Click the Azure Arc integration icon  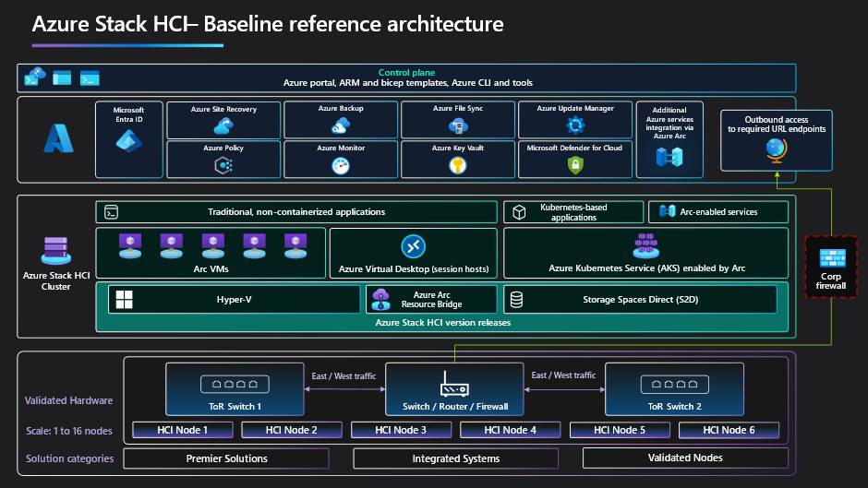pyautogui.click(x=669, y=157)
